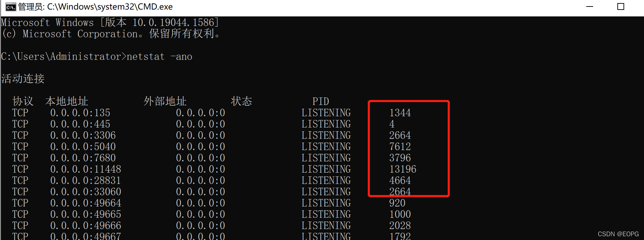Click foreign address in port 135 row
The height and width of the screenshot is (240, 644).
tap(201, 113)
